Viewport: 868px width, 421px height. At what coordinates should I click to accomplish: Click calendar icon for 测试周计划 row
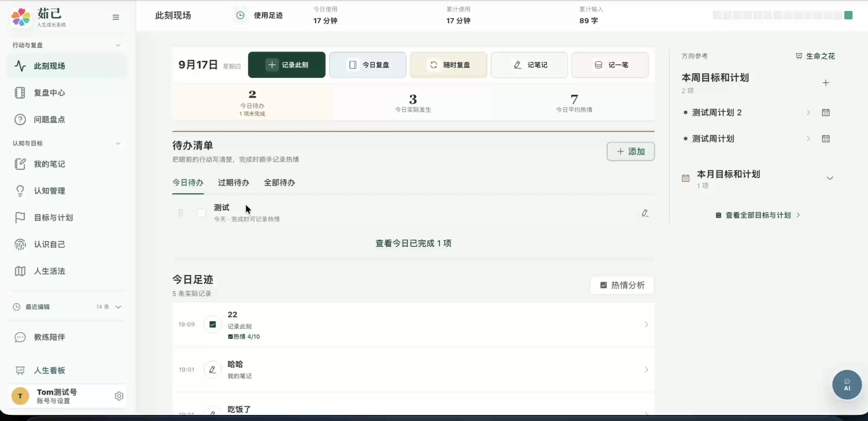[826, 139]
